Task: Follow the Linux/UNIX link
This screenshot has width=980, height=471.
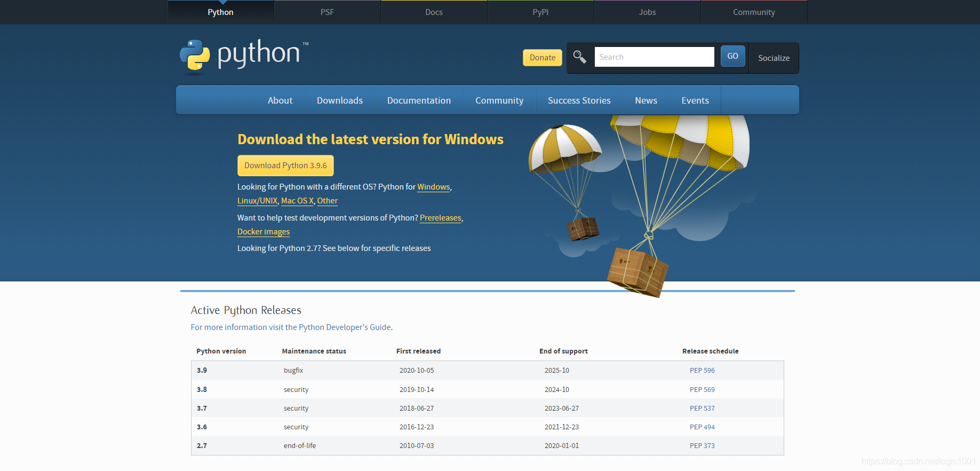Action: point(258,201)
